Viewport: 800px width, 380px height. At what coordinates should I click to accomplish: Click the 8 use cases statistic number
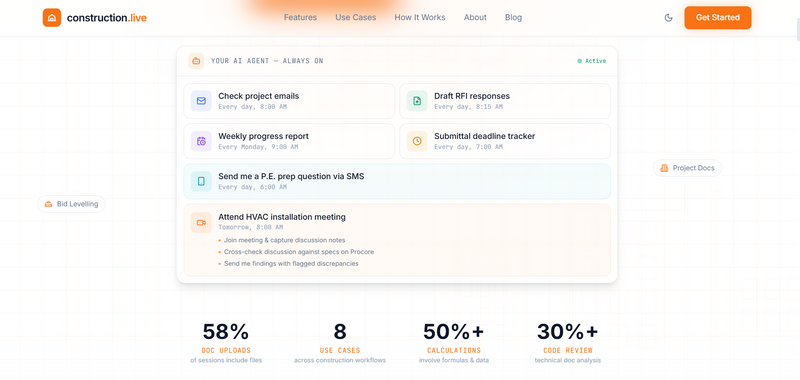340,332
